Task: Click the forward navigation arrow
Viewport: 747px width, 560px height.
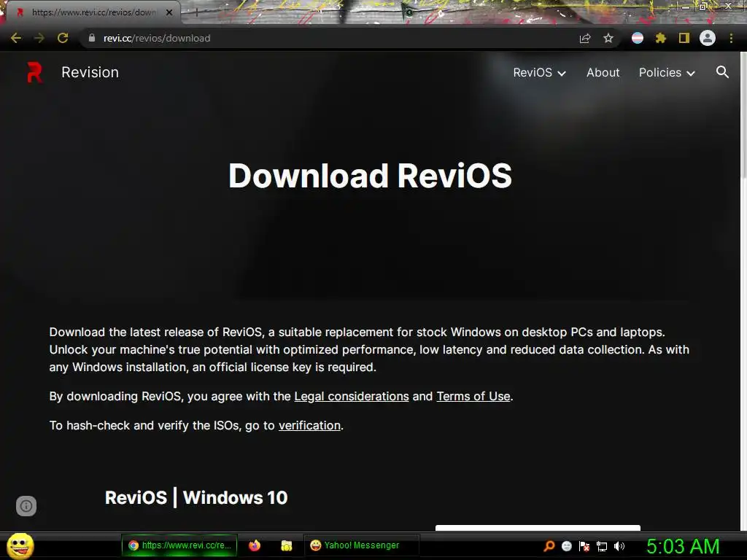Action: click(x=39, y=38)
